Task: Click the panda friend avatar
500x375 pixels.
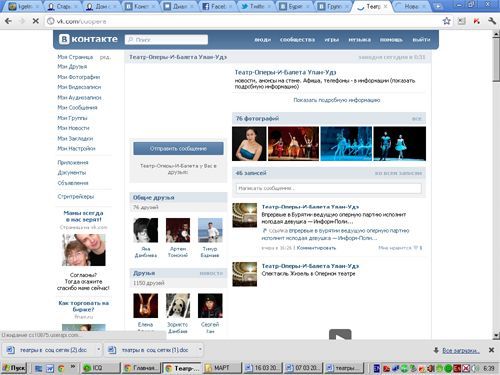Action: click(178, 305)
